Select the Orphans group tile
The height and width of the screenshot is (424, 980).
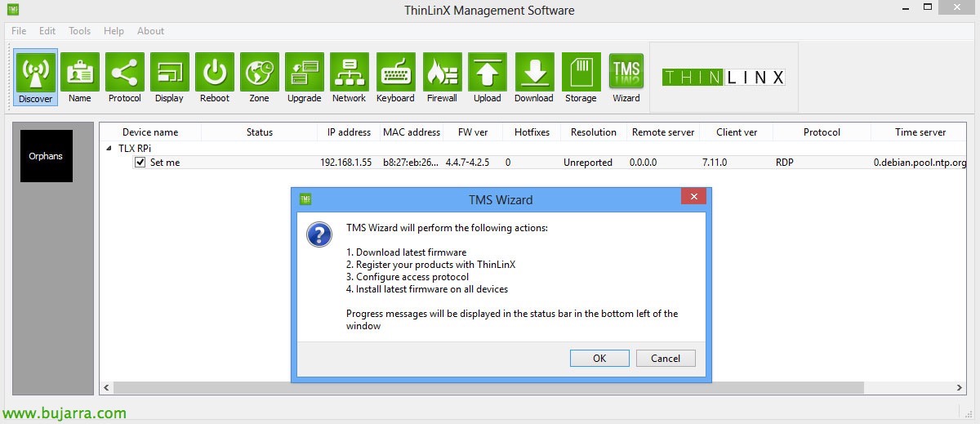point(46,156)
